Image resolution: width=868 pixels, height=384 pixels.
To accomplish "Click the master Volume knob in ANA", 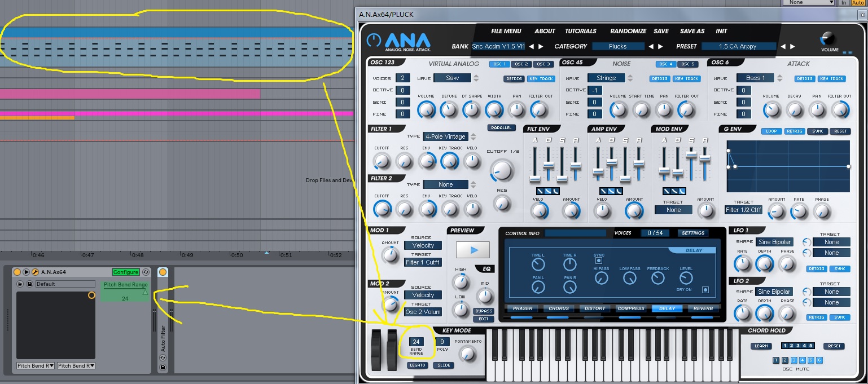I will [x=827, y=38].
